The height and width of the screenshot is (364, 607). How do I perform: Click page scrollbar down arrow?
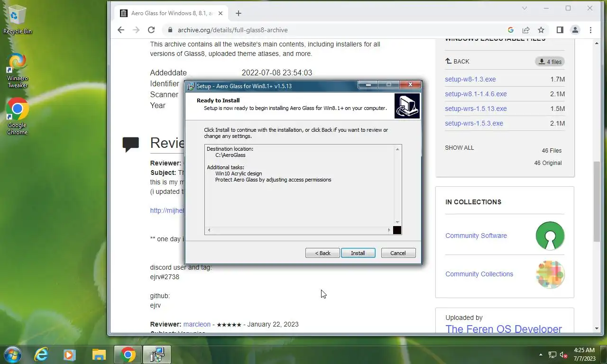[x=597, y=328]
